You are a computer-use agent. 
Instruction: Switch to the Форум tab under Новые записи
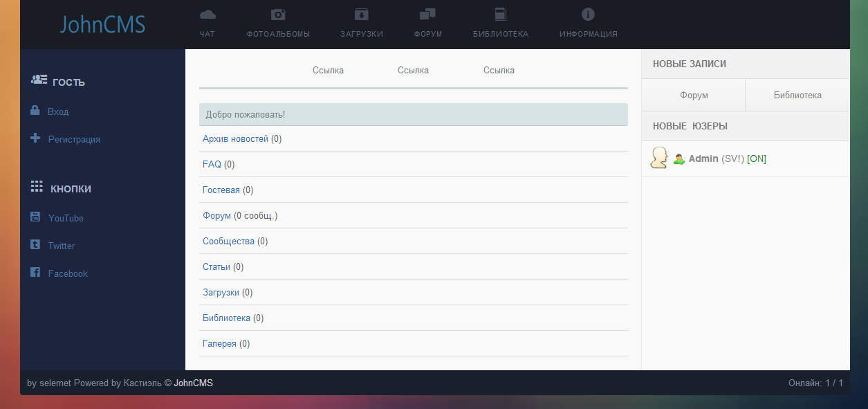click(694, 95)
